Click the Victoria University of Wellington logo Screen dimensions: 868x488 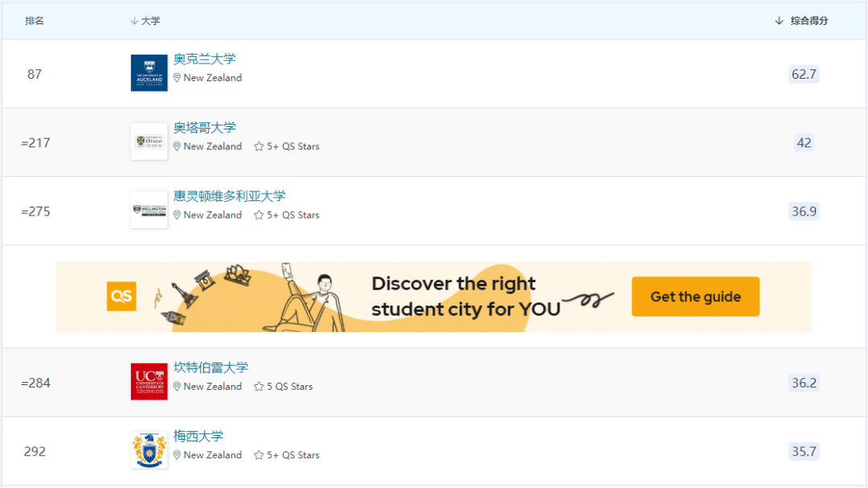click(x=149, y=211)
